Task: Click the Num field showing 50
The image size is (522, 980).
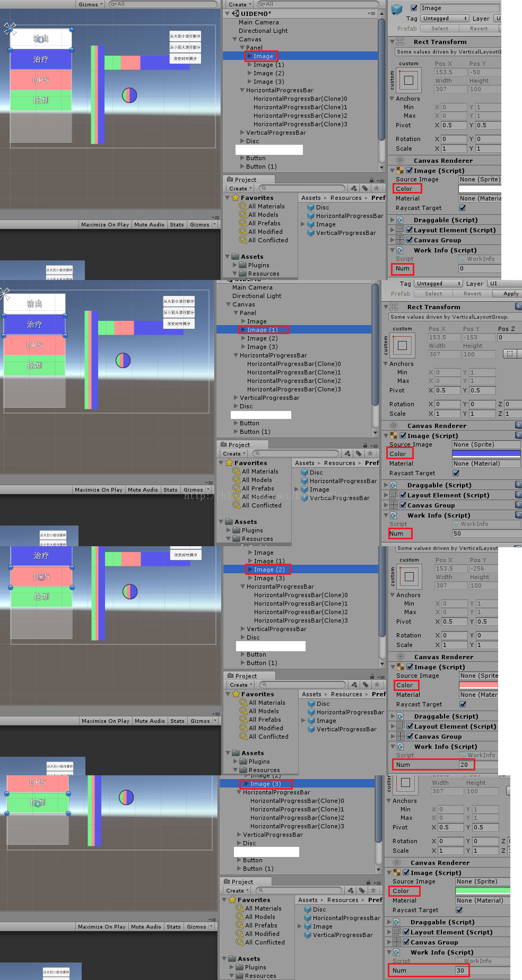Action: [486, 533]
